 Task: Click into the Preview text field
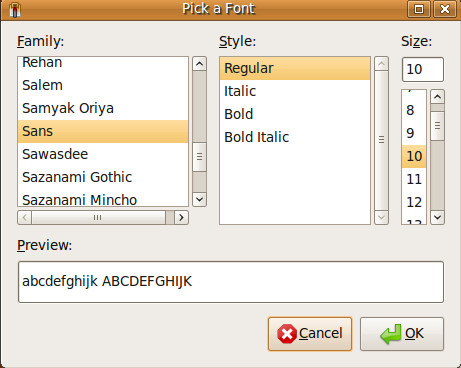click(231, 282)
